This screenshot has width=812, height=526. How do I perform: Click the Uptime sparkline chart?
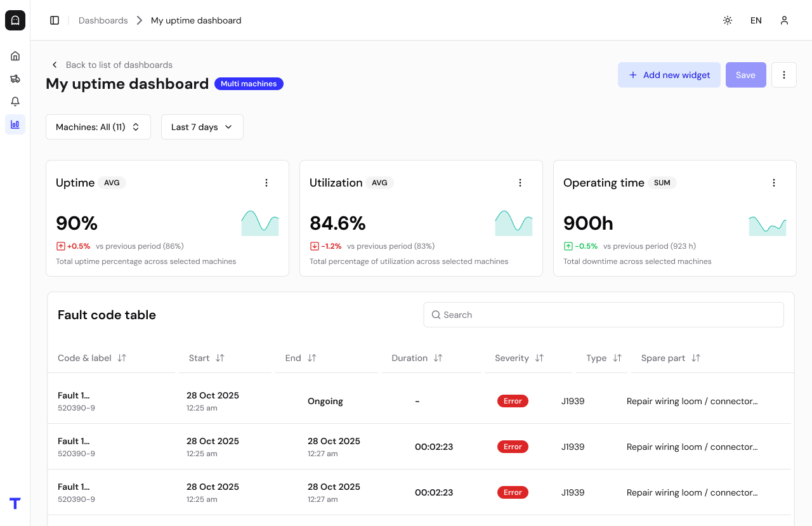click(260, 223)
